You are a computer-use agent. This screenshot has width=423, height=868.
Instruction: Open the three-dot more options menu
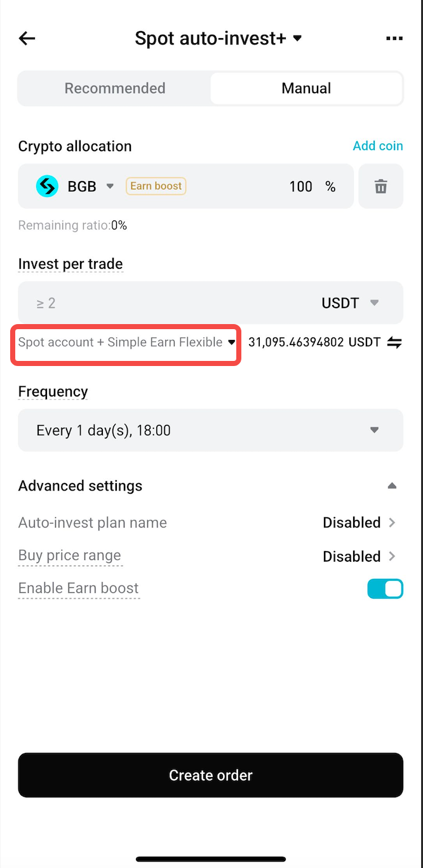394,38
